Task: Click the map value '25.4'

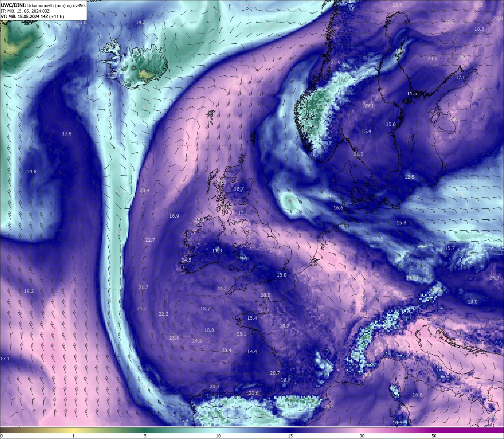Action: click(x=329, y=407)
